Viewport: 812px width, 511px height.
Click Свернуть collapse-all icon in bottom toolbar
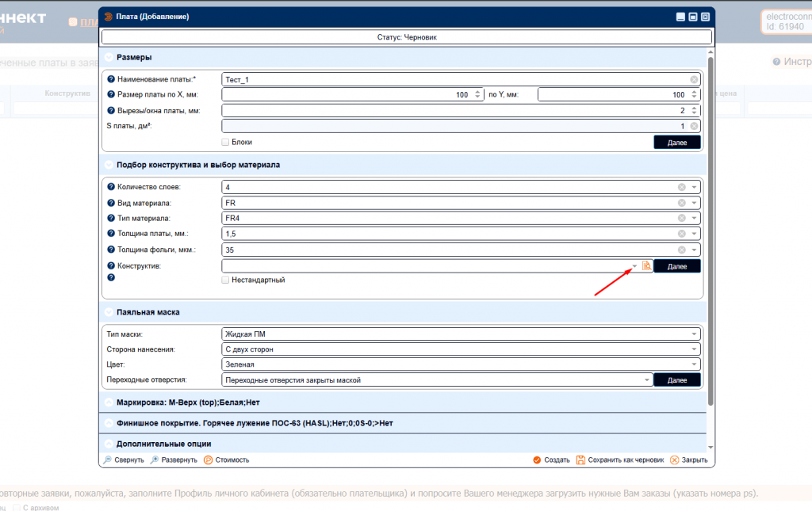108,460
